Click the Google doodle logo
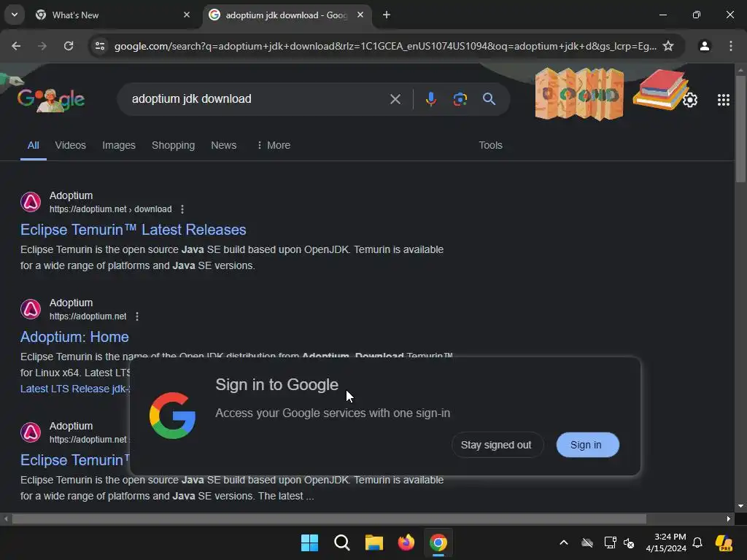This screenshot has height=560, width=747. [51, 99]
